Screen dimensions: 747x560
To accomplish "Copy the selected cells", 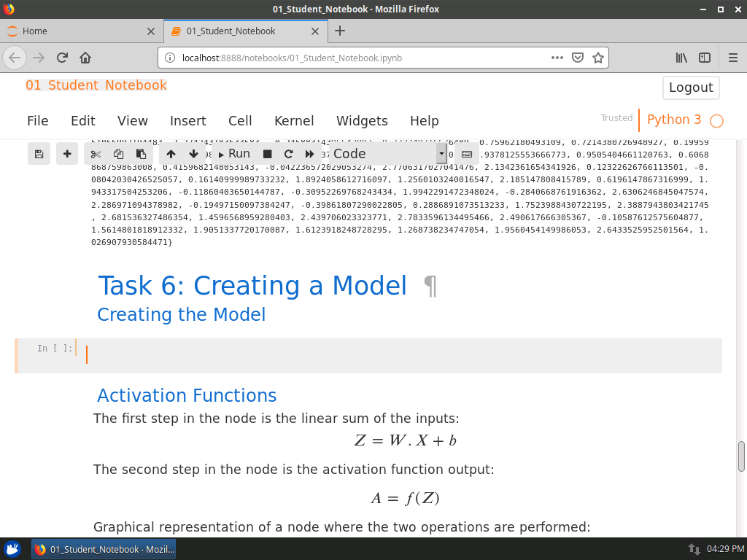I will pos(118,153).
